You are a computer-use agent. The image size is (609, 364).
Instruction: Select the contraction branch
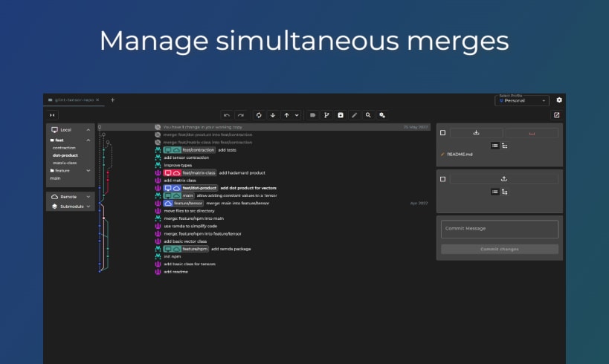[x=64, y=148]
